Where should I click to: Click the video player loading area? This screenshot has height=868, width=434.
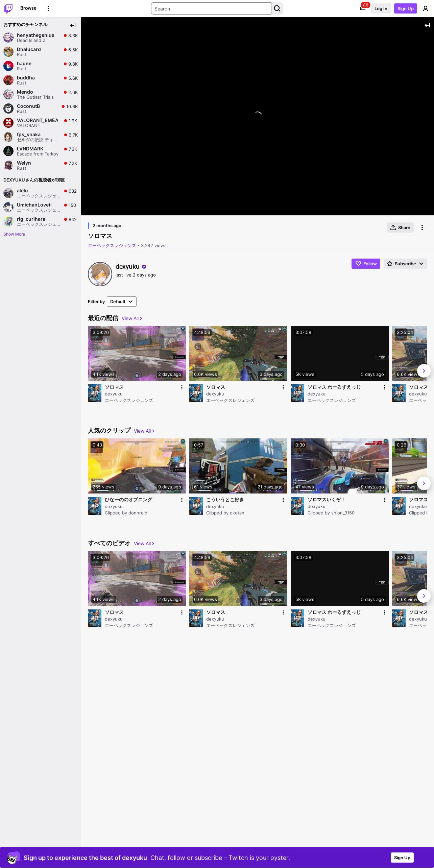pos(258,116)
